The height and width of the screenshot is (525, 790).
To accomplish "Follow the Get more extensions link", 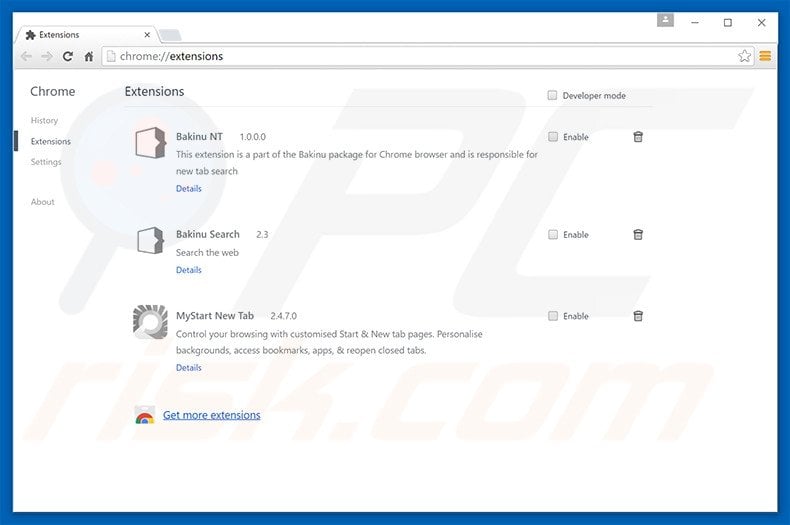I will tap(212, 415).
